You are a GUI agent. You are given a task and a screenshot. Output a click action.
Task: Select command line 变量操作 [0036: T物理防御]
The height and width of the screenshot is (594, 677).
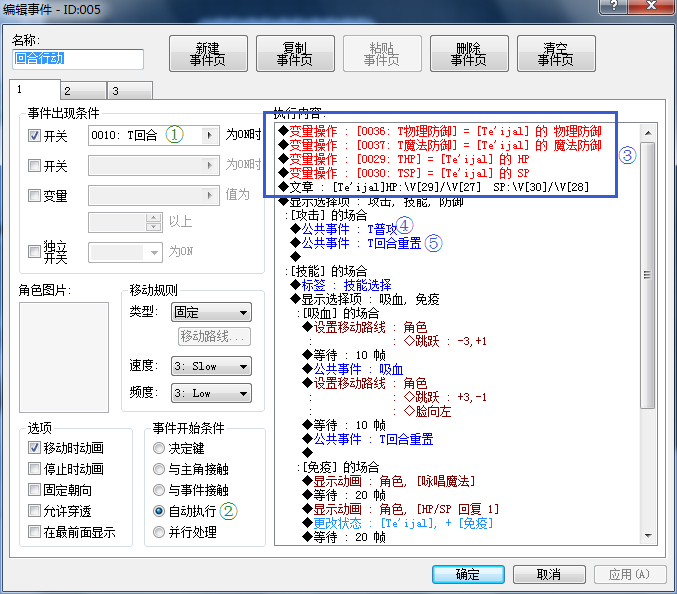[440, 131]
